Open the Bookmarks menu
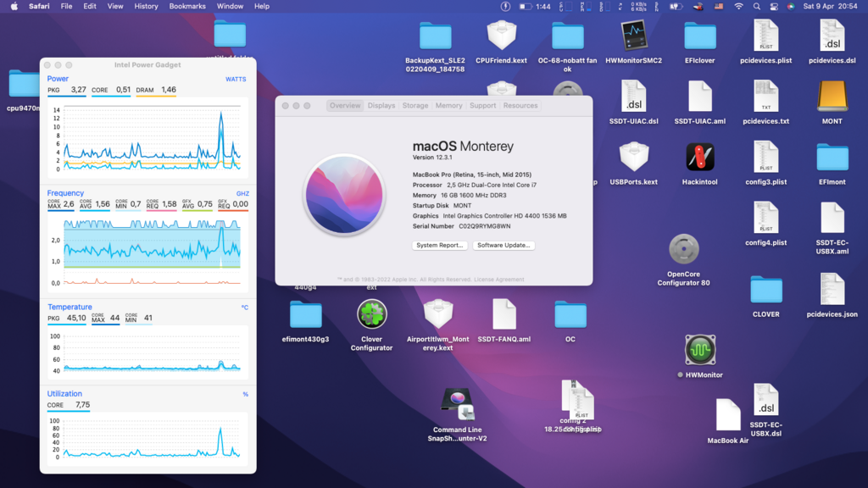 pos(187,6)
